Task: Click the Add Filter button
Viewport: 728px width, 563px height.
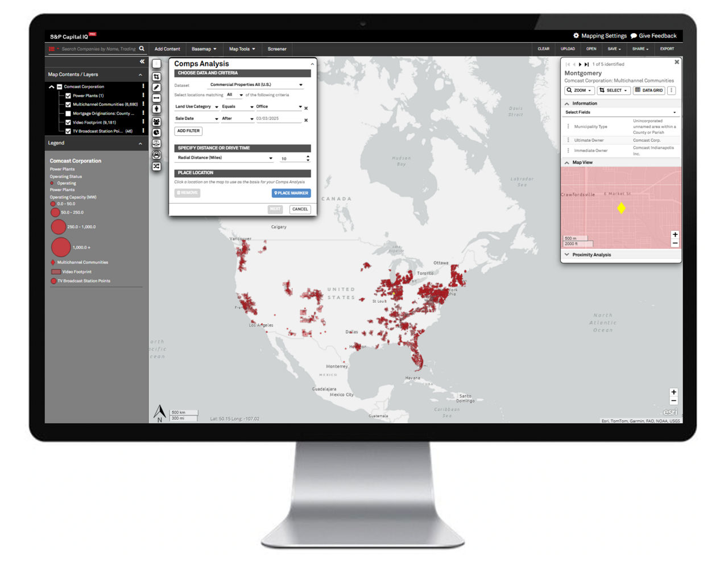Action: pos(188,131)
